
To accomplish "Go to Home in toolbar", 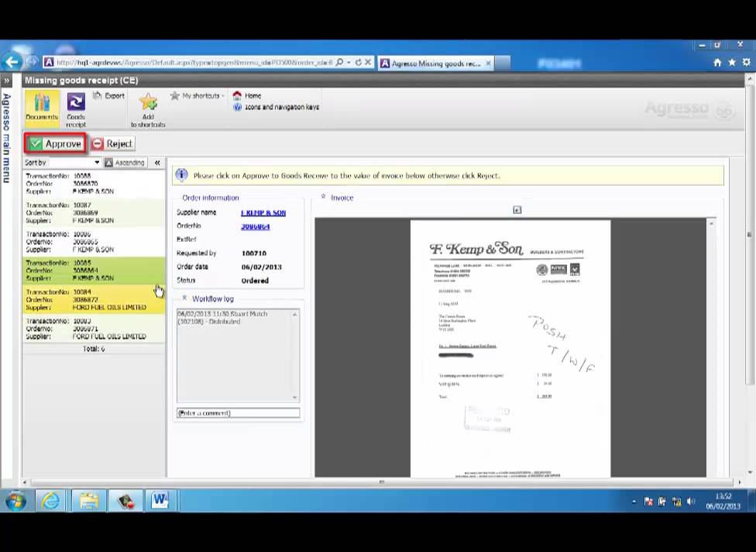I will click(247, 95).
